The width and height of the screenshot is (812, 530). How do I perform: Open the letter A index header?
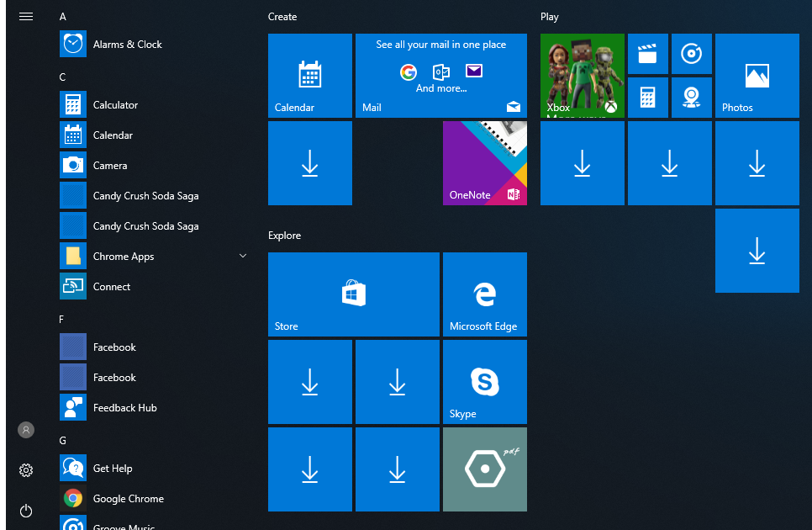point(63,17)
